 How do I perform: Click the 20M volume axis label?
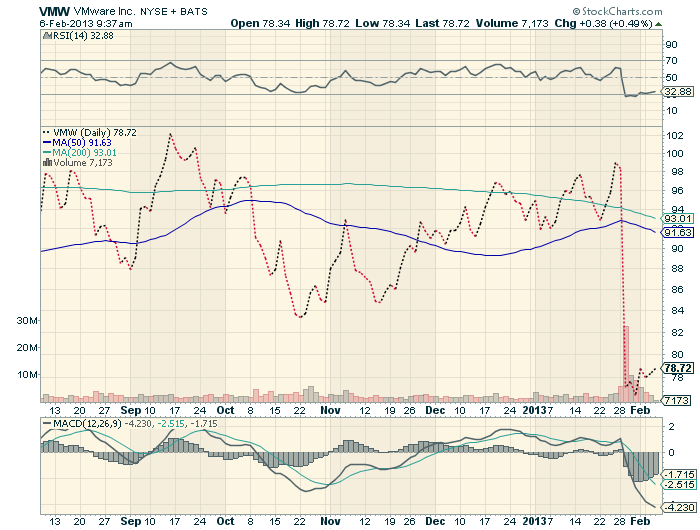coord(27,347)
